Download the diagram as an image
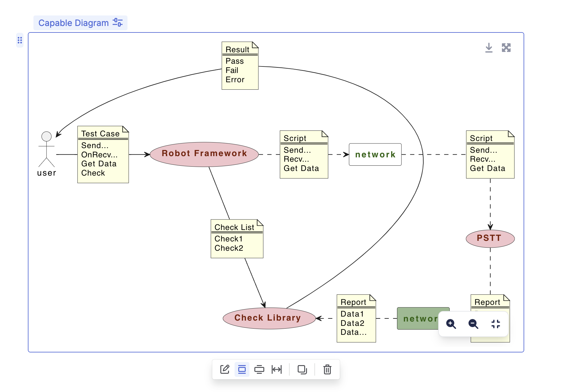 (489, 47)
